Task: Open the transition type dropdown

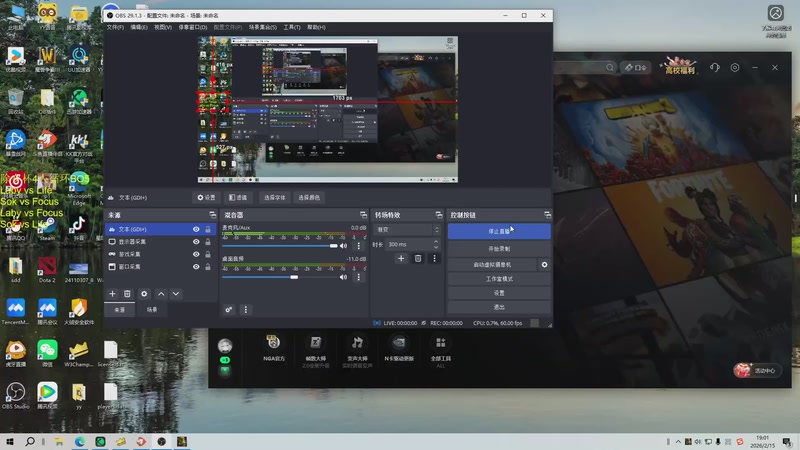Action: pyautogui.click(x=407, y=230)
